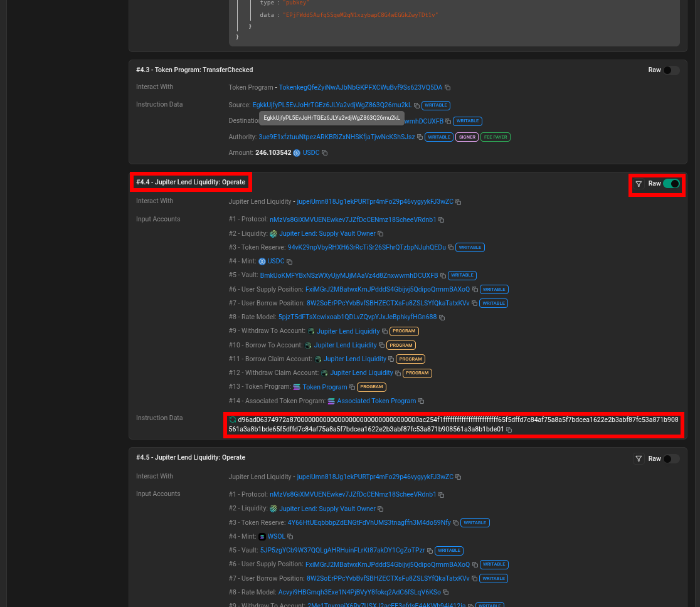Open Jupiter Lend Liquidity in Borrow Claim Account row
Image resolution: width=700 pixels, height=607 pixels.
click(x=355, y=359)
